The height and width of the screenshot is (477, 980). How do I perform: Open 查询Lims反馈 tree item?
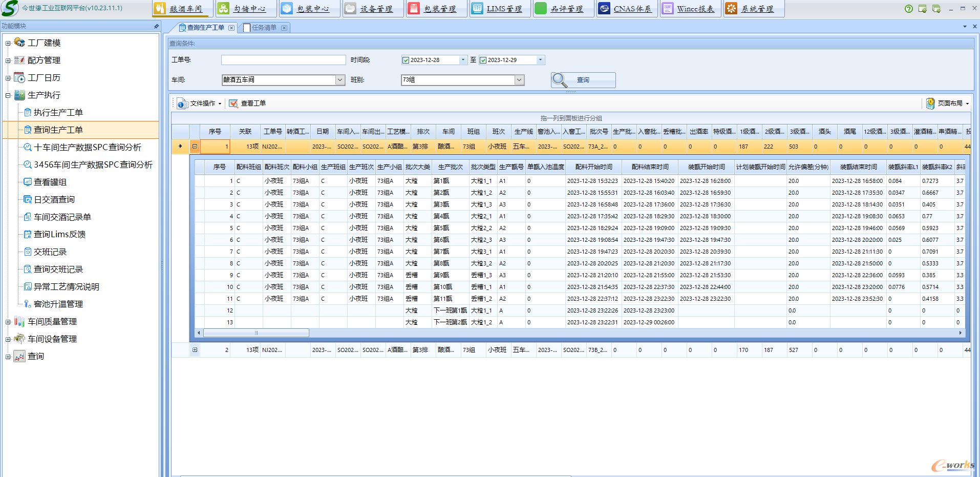[x=59, y=235]
